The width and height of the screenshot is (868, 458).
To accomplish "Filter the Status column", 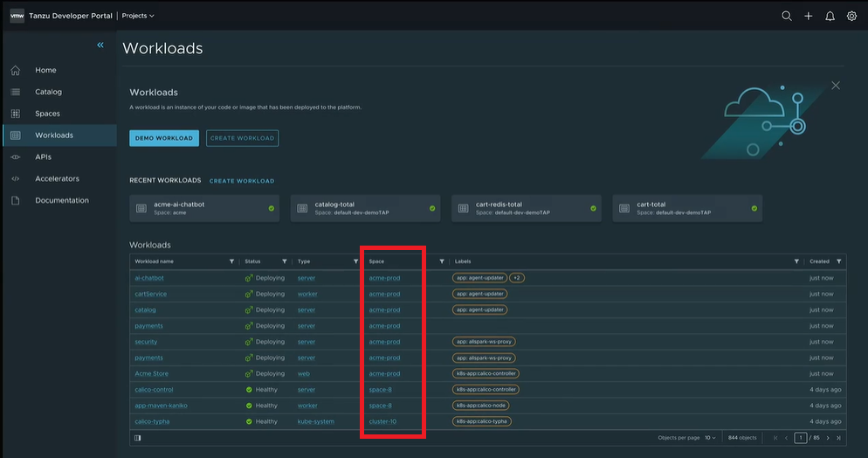I will [285, 261].
